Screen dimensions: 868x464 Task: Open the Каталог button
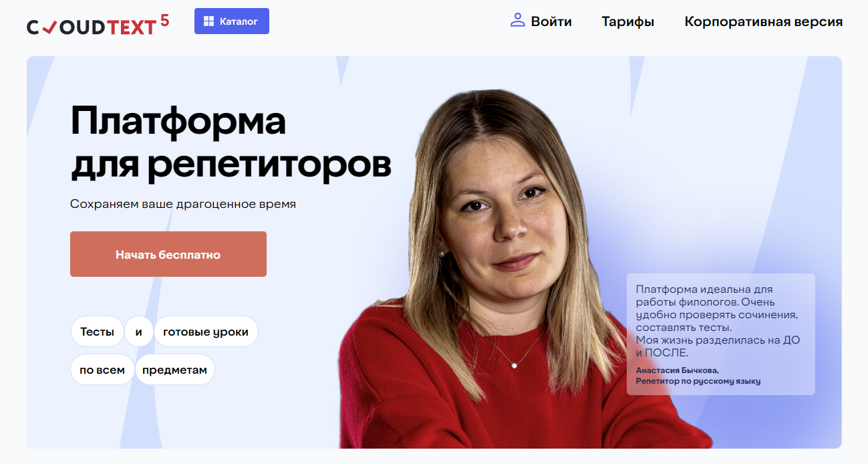pos(232,21)
